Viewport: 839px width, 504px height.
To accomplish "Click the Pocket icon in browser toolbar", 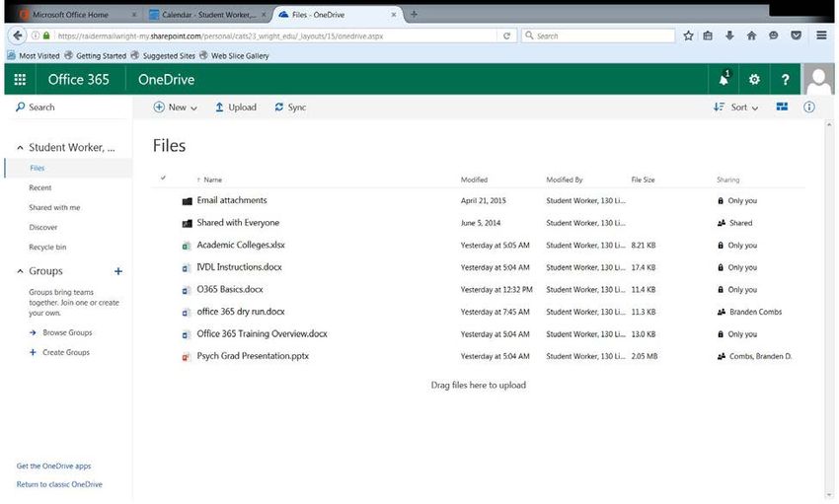I will pos(797,36).
